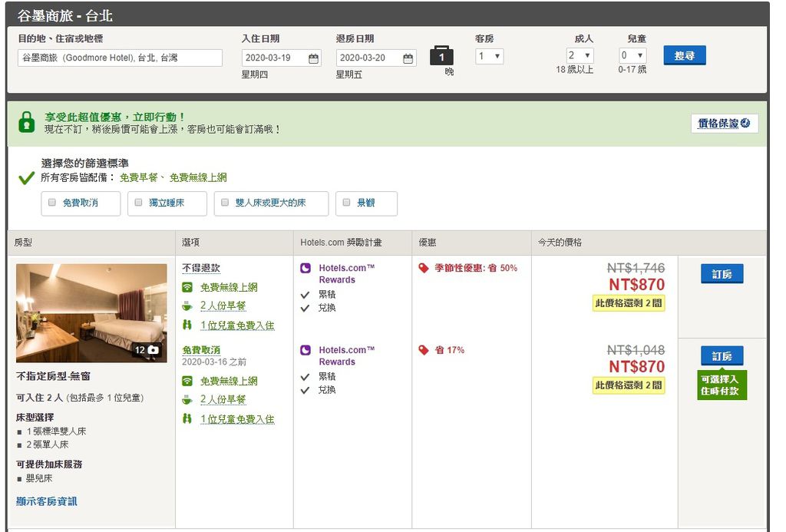This screenshot has width=786, height=532.
Task: Click the 免費無線上網 text in filter summary
Action: 198,177
